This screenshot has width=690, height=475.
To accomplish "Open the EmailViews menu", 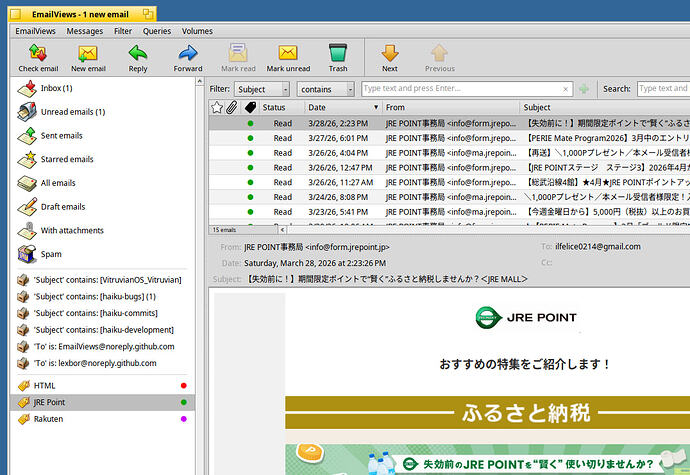I will click(x=35, y=31).
